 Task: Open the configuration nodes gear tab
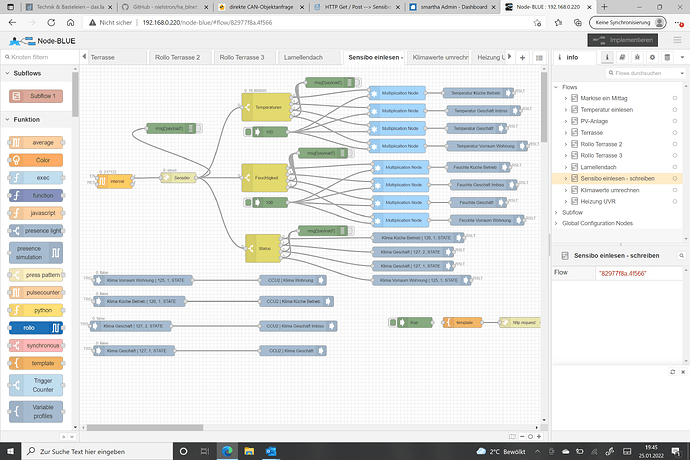(652, 57)
